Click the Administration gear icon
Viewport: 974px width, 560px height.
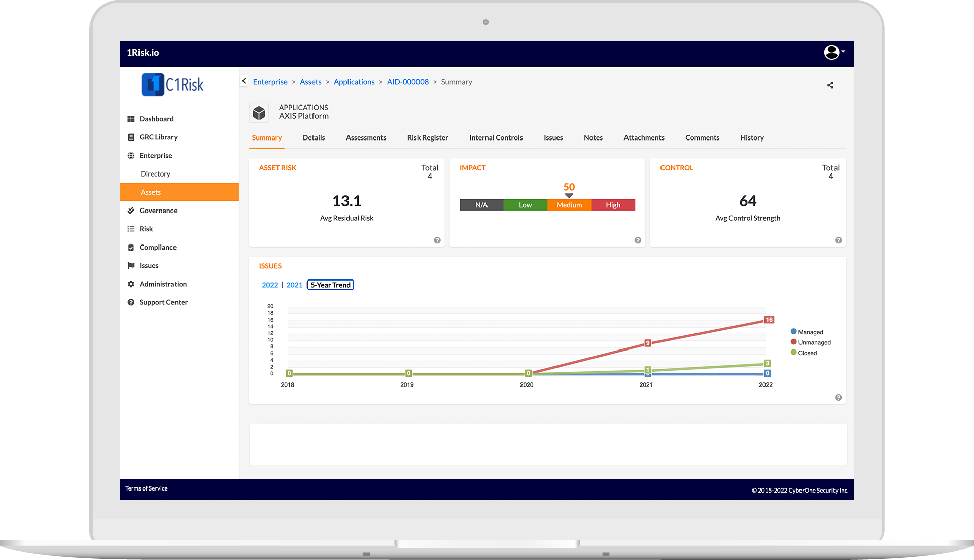[131, 284]
